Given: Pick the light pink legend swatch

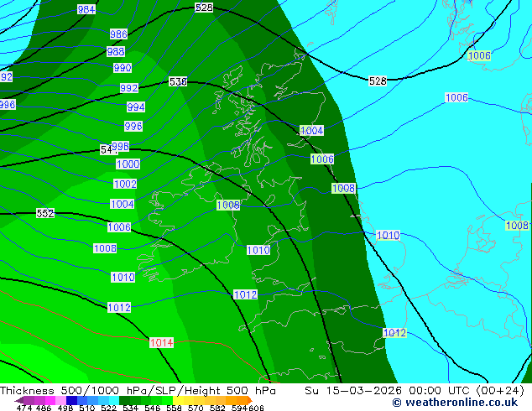Looking at the screenshot, I should click(60, 400).
